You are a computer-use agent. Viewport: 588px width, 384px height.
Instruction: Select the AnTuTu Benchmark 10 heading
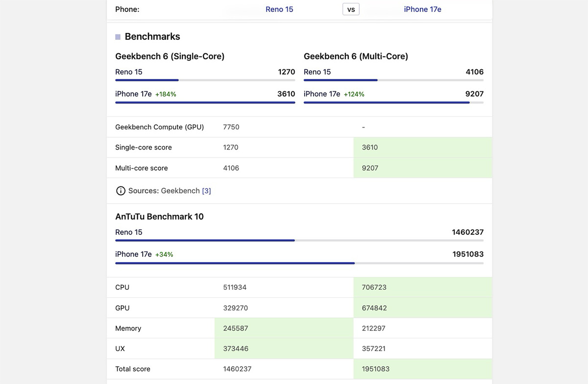point(159,217)
